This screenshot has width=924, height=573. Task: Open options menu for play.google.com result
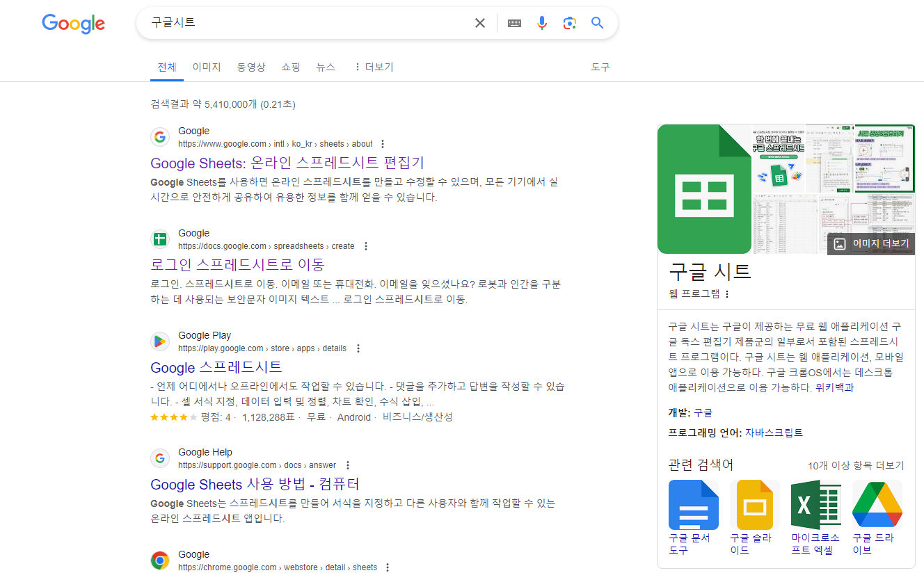pos(358,348)
